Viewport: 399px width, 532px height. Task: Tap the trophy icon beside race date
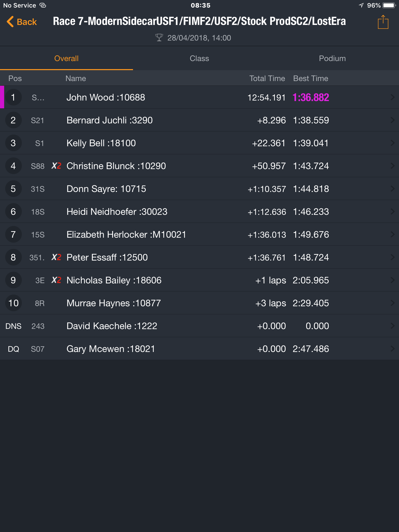(159, 38)
